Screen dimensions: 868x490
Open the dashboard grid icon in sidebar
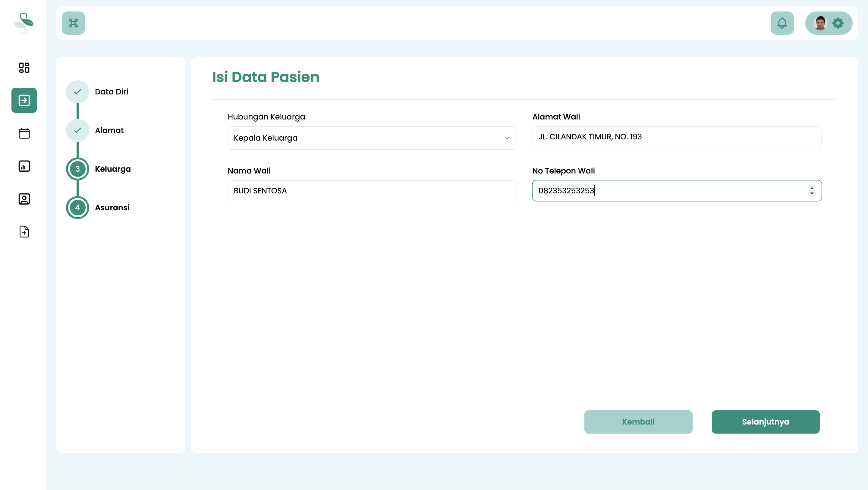pos(24,68)
